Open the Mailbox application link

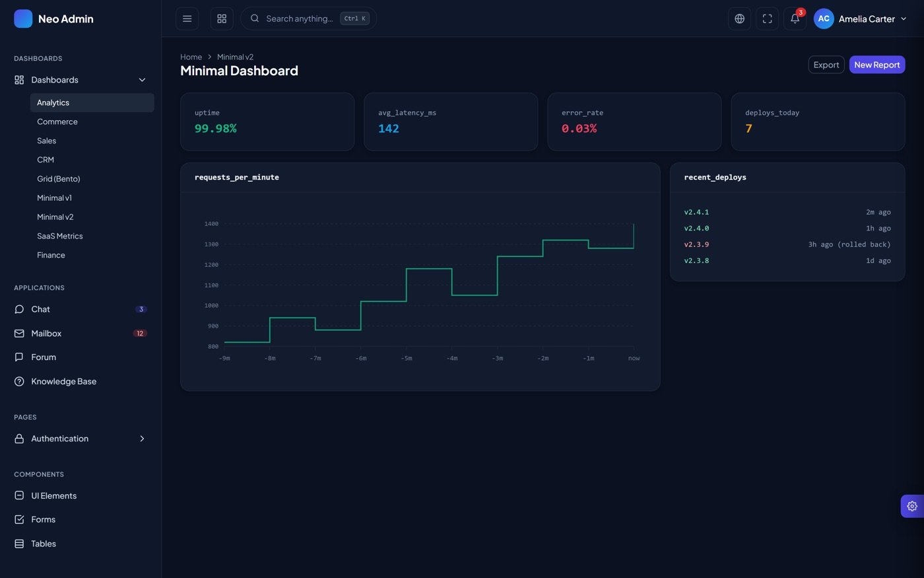(81, 334)
